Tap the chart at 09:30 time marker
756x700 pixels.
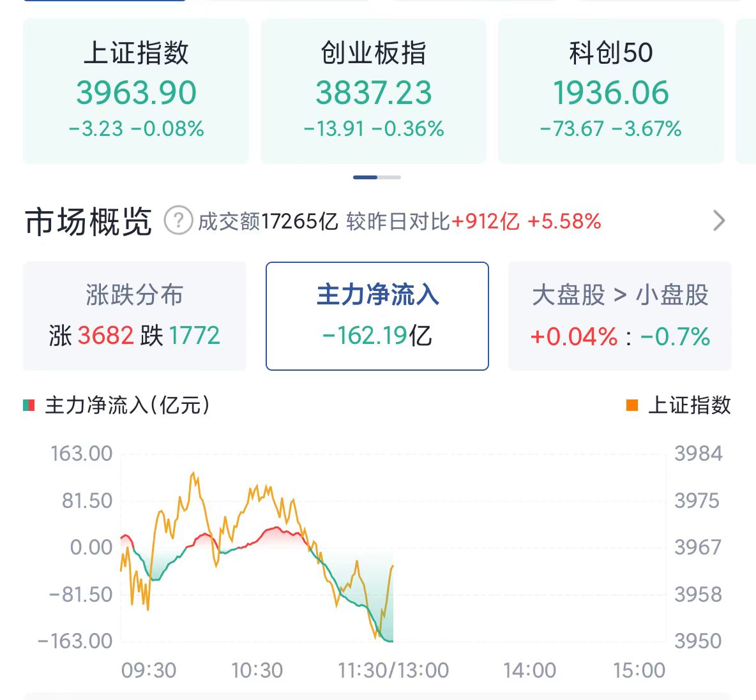click(x=149, y=671)
